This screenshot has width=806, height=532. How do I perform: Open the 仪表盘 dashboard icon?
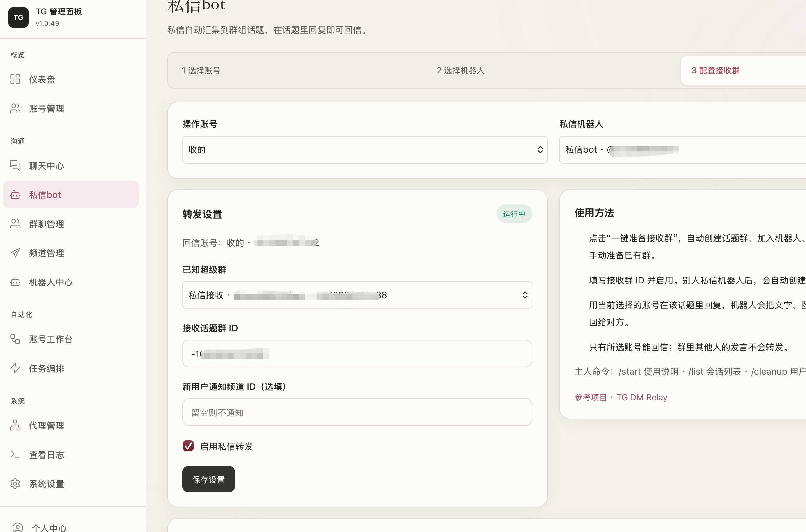coord(15,79)
